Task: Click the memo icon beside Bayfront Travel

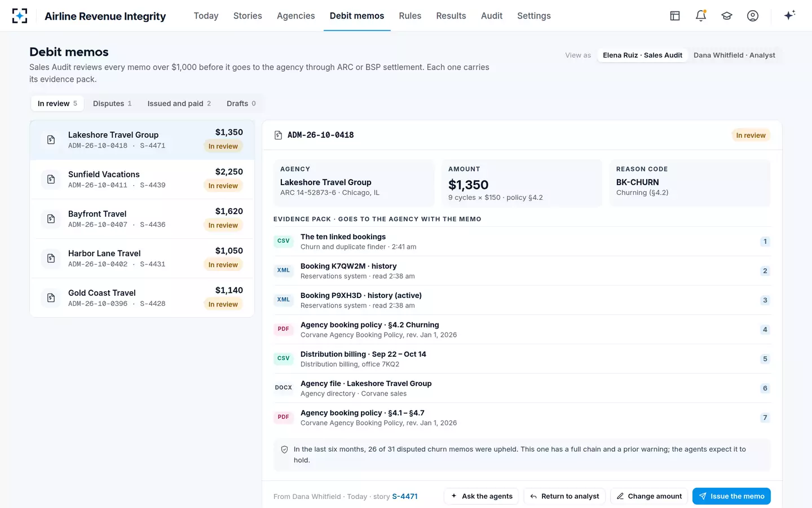Action: (51, 218)
